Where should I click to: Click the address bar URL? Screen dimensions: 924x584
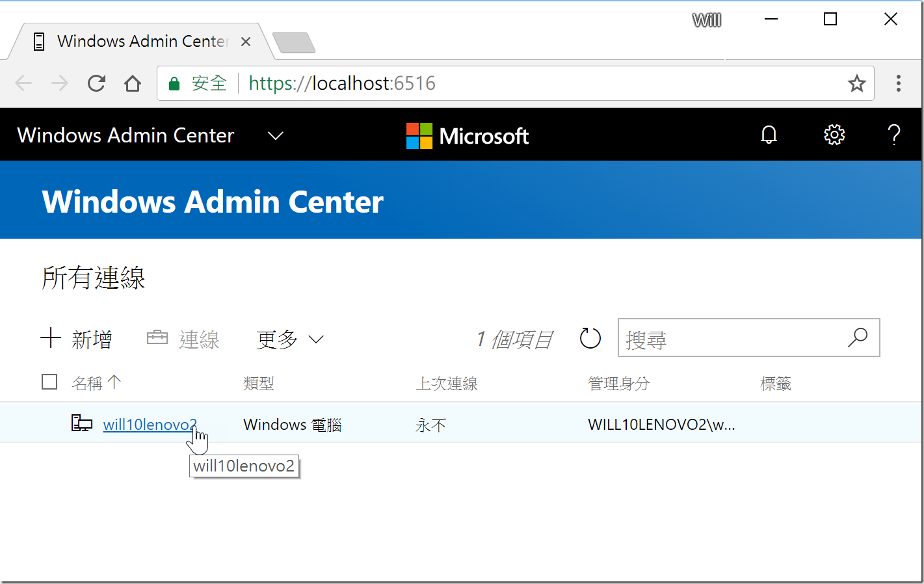point(342,83)
